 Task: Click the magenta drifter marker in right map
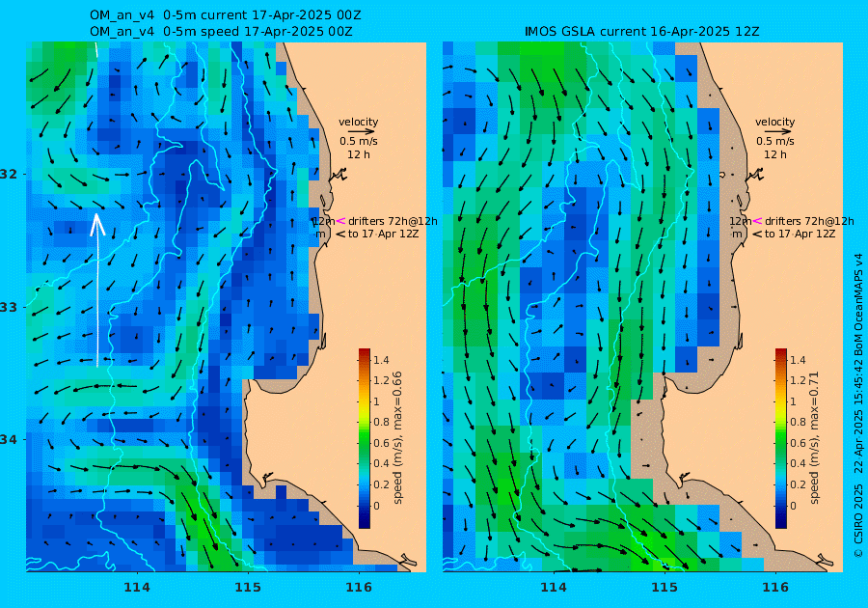click(x=757, y=221)
